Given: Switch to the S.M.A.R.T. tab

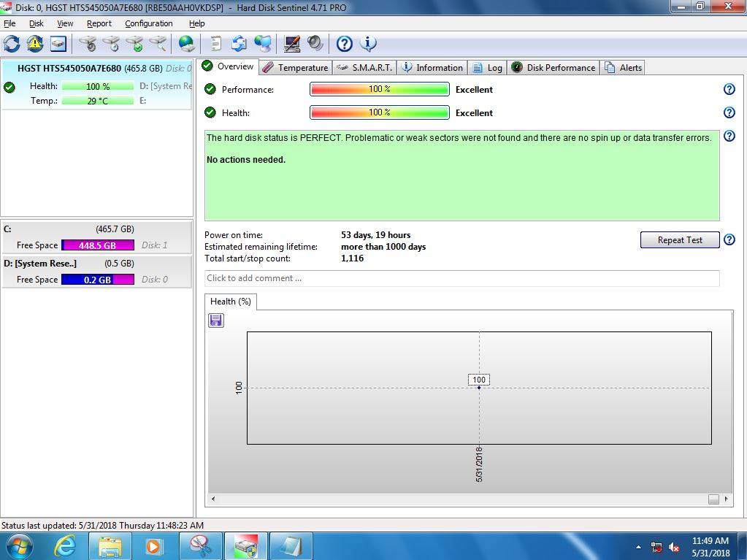Looking at the screenshot, I should coord(364,68).
